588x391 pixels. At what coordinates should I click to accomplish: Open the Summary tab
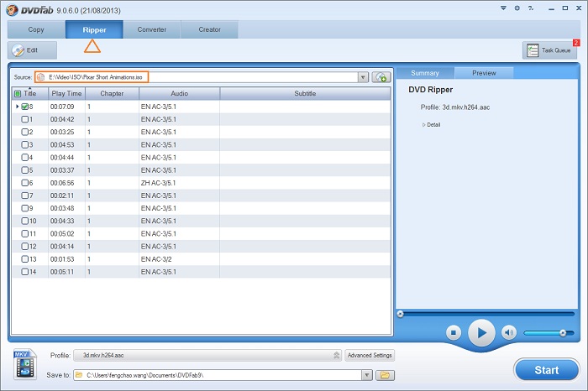coord(425,73)
